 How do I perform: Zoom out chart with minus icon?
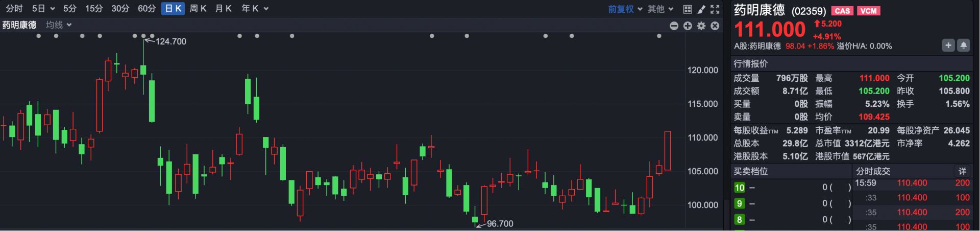pyautogui.click(x=674, y=26)
